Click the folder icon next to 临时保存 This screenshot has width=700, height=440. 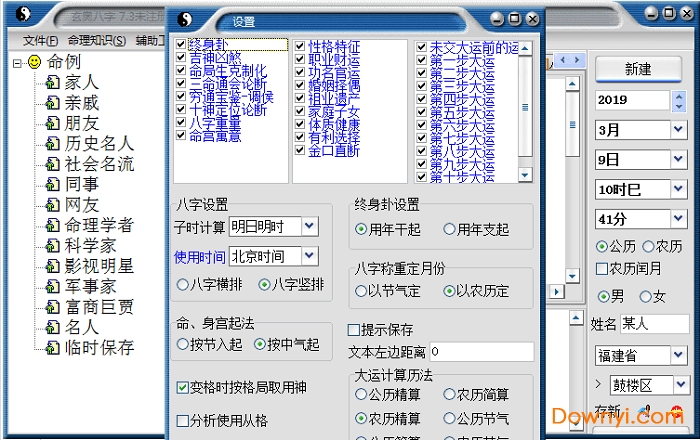click(53, 347)
